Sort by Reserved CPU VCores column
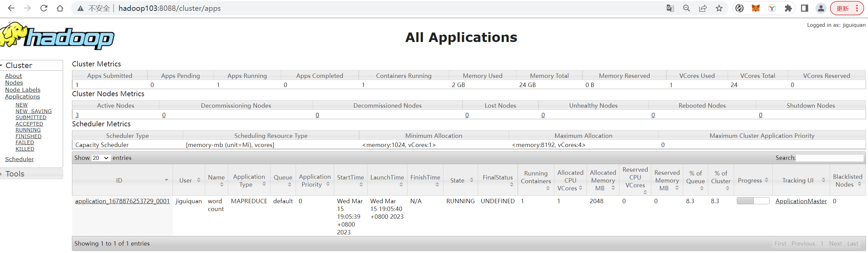 (x=645, y=192)
